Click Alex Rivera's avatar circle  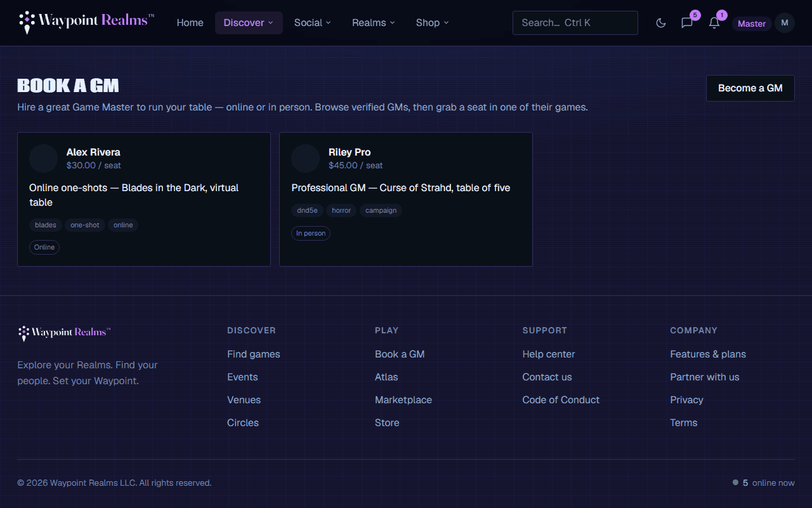[43, 158]
